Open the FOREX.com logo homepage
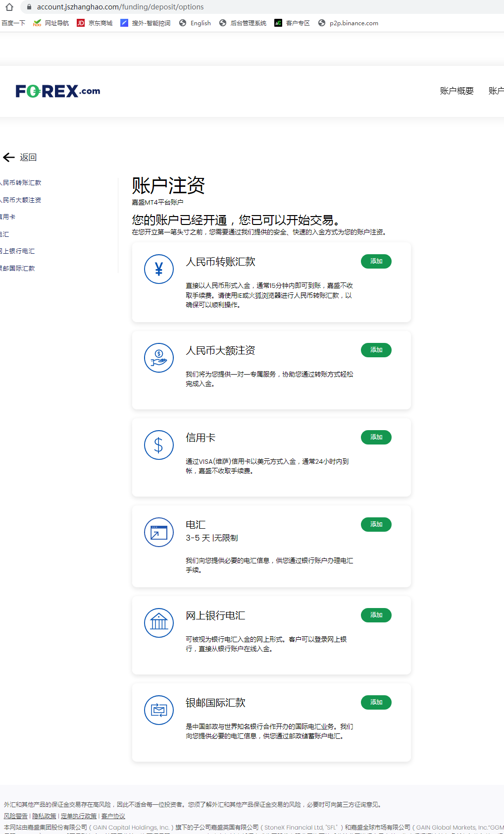The width and height of the screenshot is (504, 834). point(58,91)
